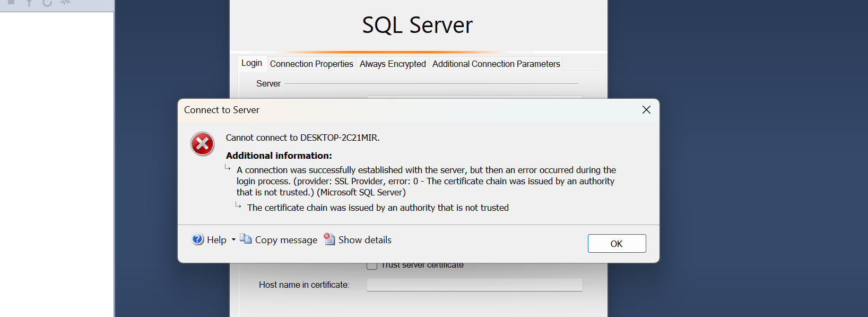This screenshot has width=868, height=317.
Task: Select the Stop icon in the toolbar
Action: [11, 3]
